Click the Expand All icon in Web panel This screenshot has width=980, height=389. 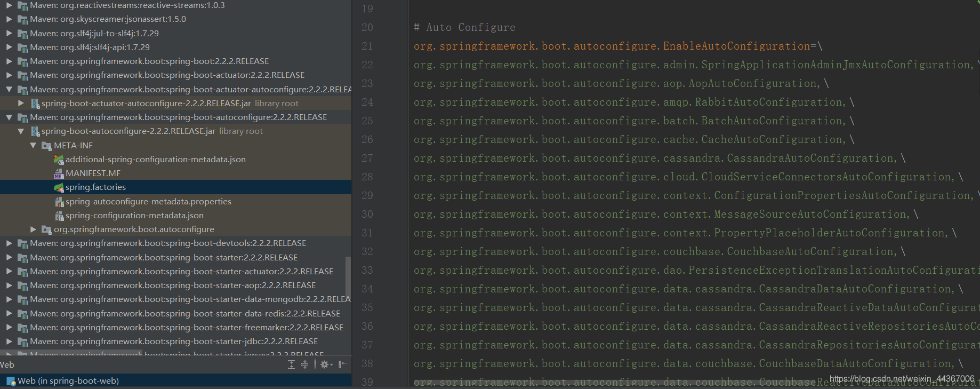tap(291, 364)
